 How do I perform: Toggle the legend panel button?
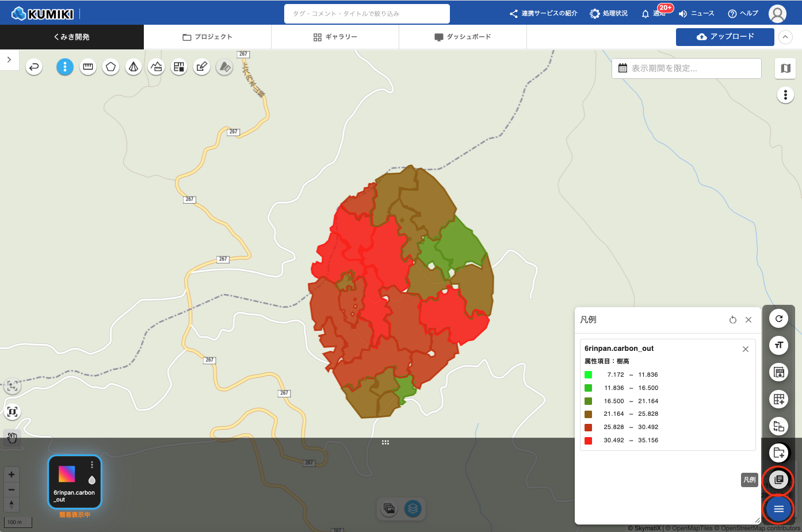[779, 480]
